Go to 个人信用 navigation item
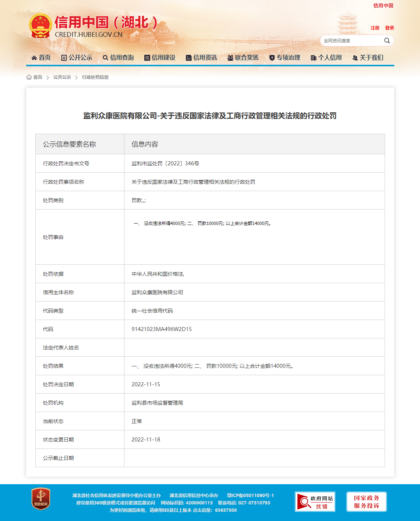This screenshot has height=521, width=420. (x=327, y=57)
